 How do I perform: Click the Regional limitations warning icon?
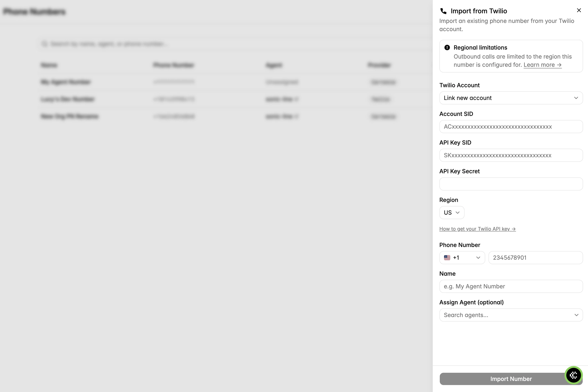[x=447, y=48]
